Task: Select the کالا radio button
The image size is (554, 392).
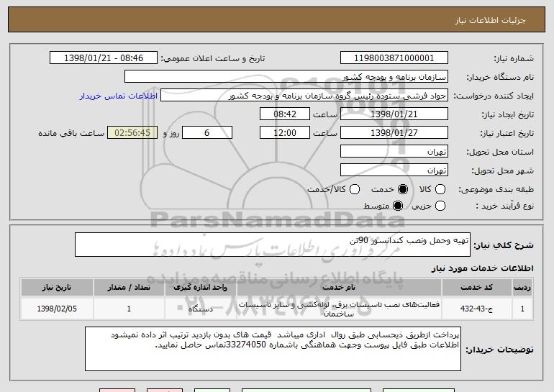Action: click(x=440, y=190)
